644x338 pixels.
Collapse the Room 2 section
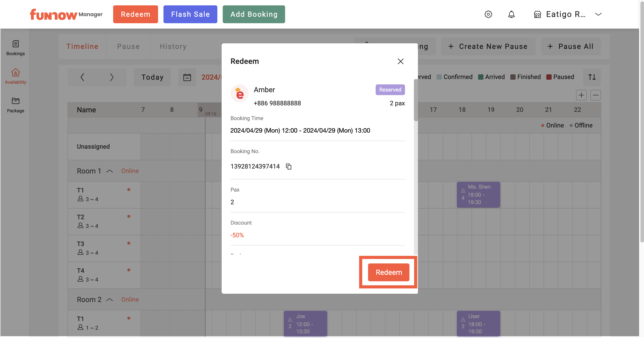point(110,300)
